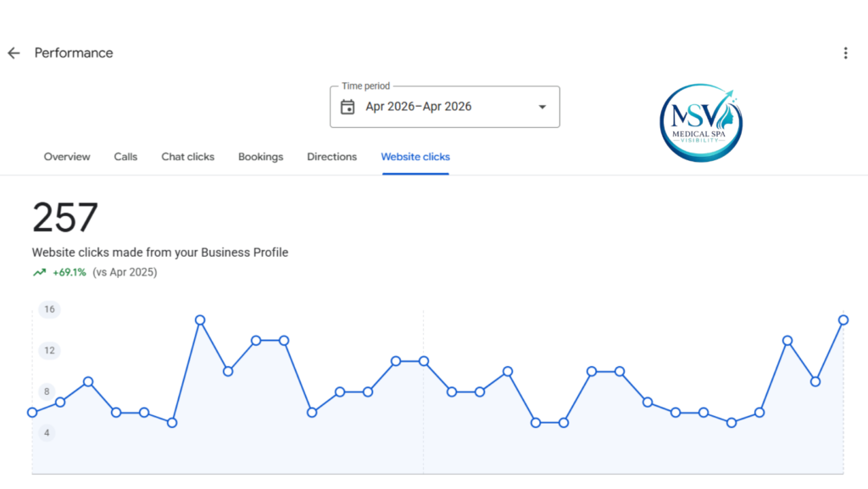This screenshot has height=489, width=868.
Task: Open the three-dot more options menu
Action: pos(845,53)
